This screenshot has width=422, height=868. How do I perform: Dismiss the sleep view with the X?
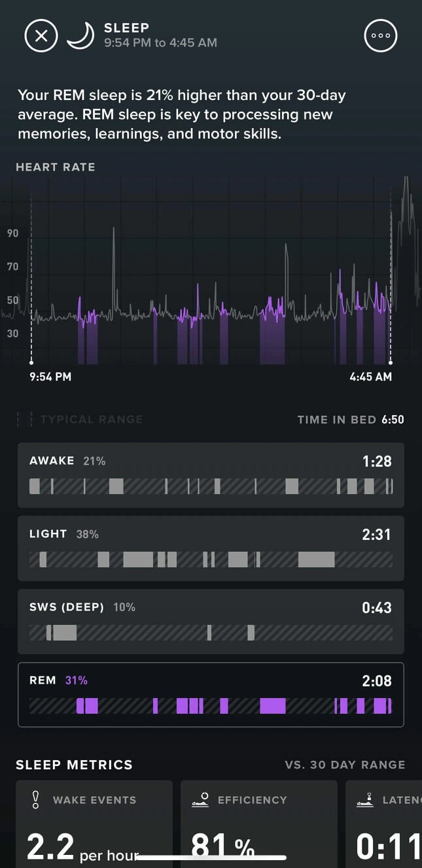(x=41, y=35)
